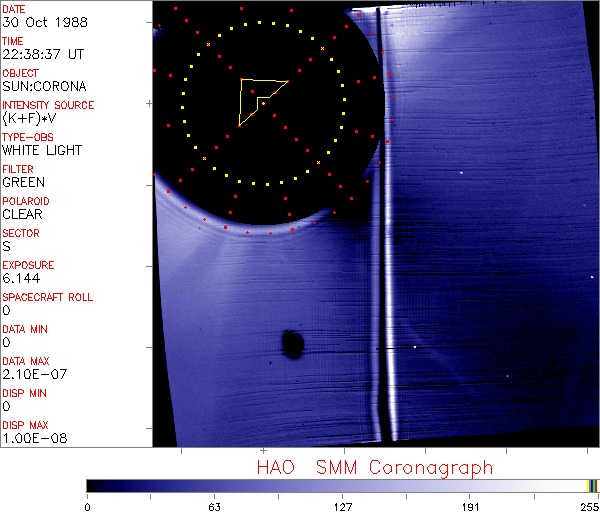Click the (K+F)*V intensity source value
Viewport: 600px width, 512px height.
point(30,118)
